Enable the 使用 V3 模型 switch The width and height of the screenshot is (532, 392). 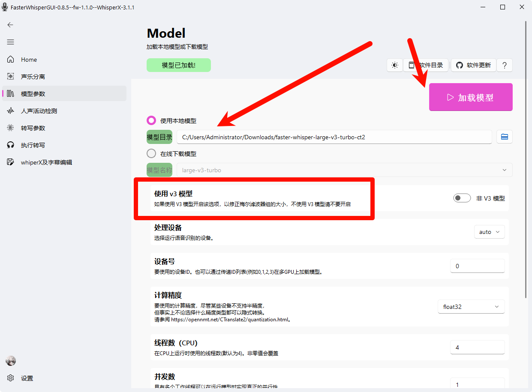pos(462,197)
